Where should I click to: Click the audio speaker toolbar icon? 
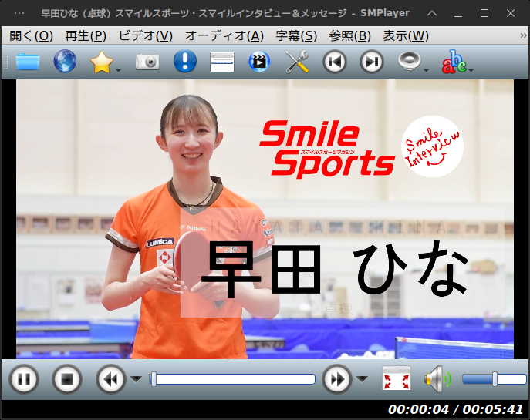409,62
